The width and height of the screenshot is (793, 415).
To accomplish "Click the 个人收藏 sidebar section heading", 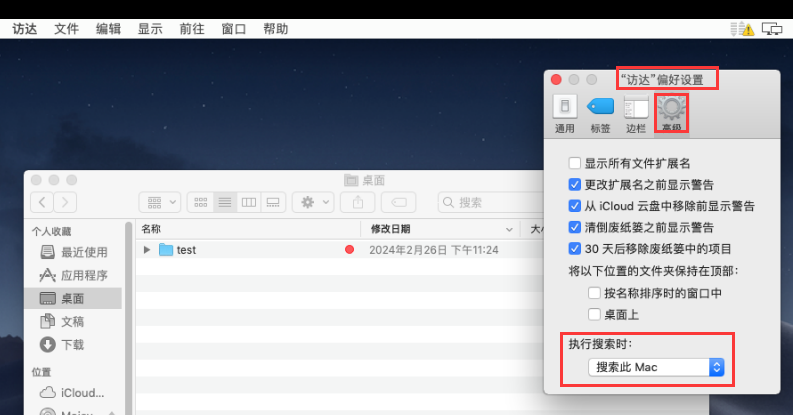I will pyautogui.click(x=52, y=232).
